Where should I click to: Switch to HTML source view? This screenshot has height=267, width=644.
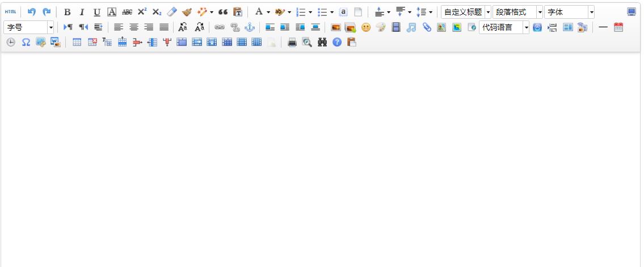[x=10, y=12]
